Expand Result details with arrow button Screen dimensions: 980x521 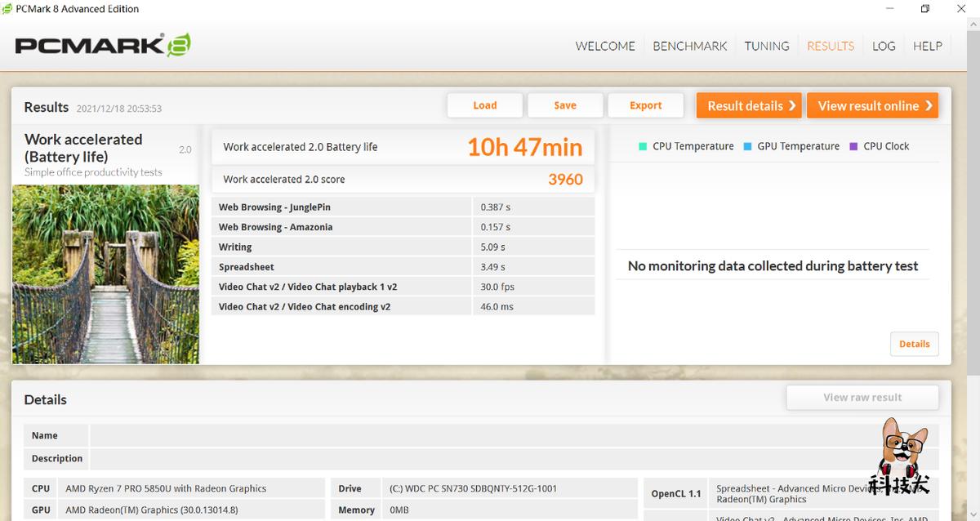(749, 105)
